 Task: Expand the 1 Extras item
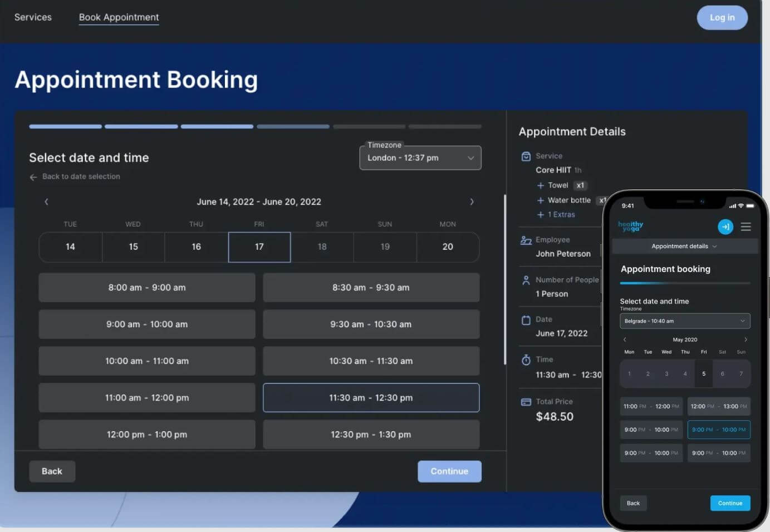click(x=556, y=215)
